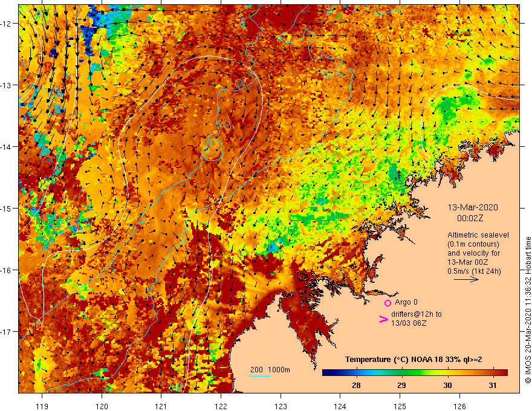
Task: Click the '13-Mar-2020' date label
Action: pos(473,207)
